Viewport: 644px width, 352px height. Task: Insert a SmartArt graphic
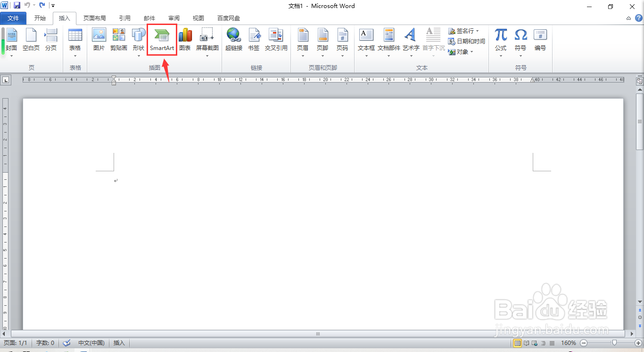pos(162,40)
